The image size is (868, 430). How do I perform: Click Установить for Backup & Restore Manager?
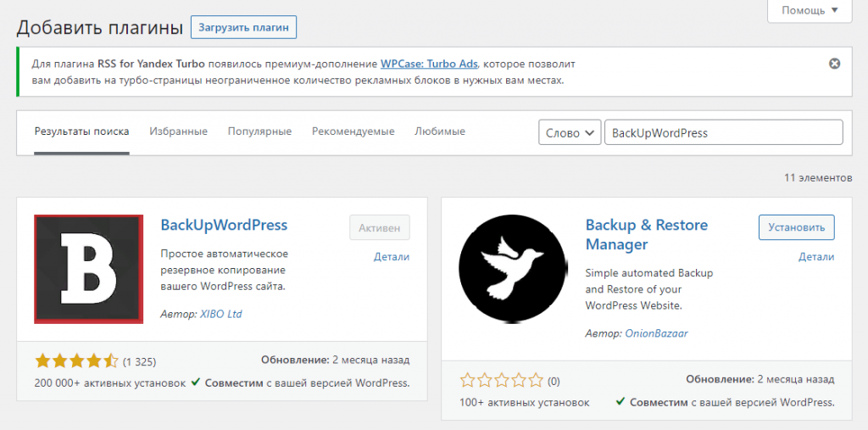point(797,227)
